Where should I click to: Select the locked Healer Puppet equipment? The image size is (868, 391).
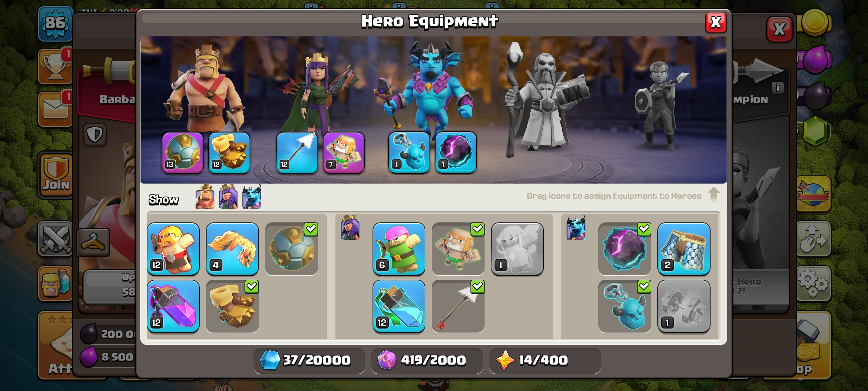coord(517,249)
